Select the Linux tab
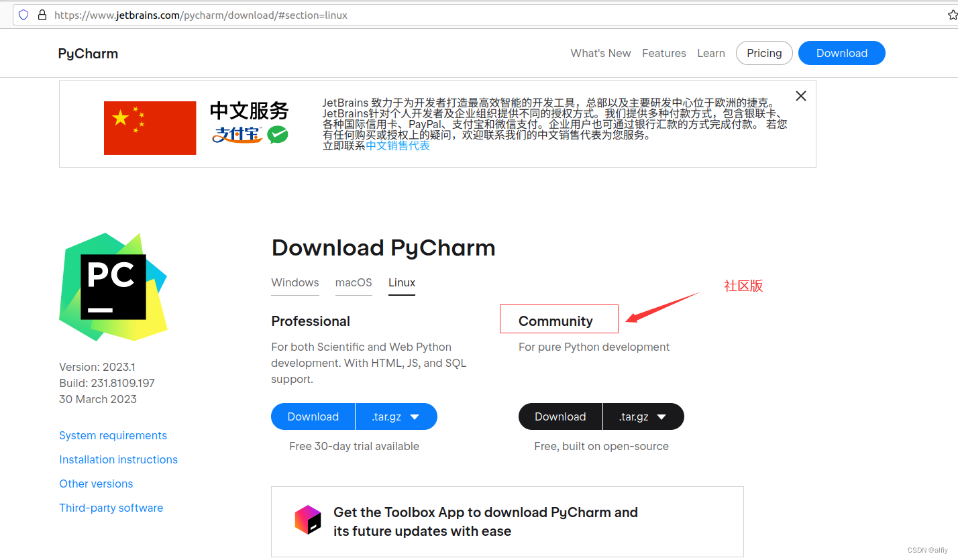Viewport: 958px width, 560px height. point(402,282)
